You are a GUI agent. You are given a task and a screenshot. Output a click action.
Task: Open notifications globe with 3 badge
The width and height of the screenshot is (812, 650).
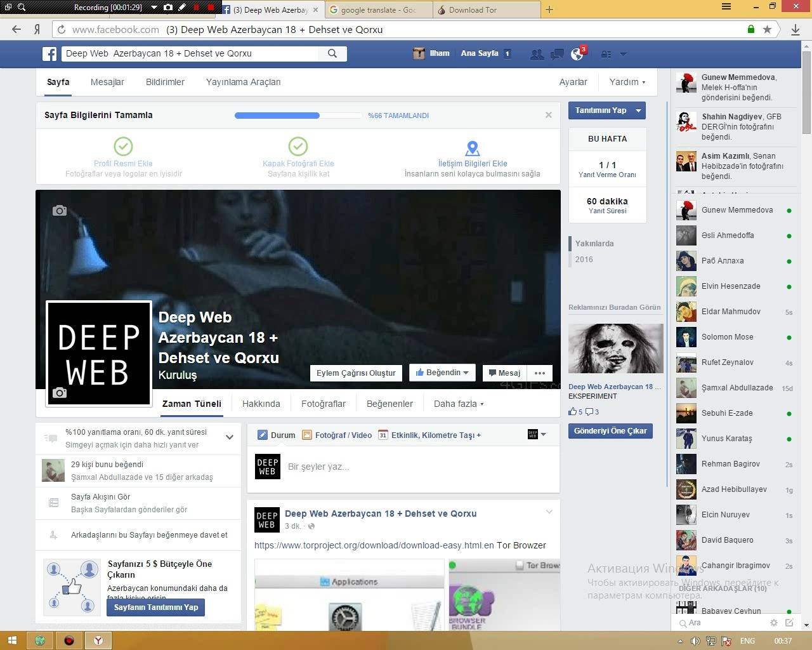click(577, 54)
